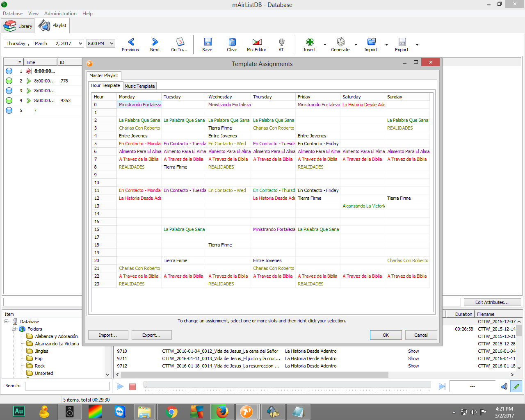Screen dimensions: 525x420
Task: Show hidden system tray icons
Action: point(454,412)
